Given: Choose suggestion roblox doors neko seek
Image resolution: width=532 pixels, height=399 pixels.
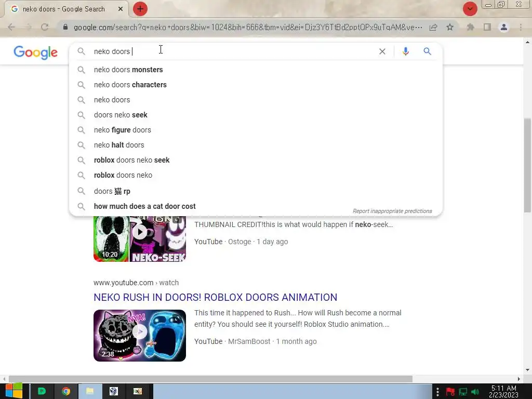Looking at the screenshot, I should pyautogui.click(x=256, y=160).
